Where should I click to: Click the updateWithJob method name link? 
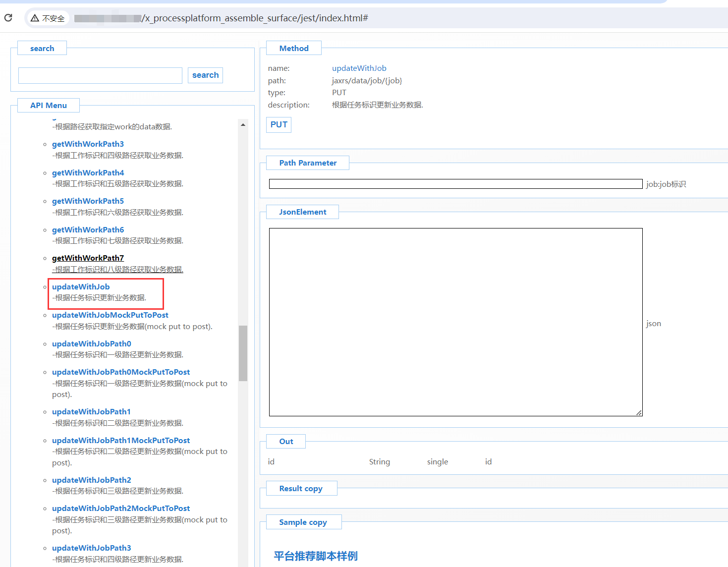359,68
